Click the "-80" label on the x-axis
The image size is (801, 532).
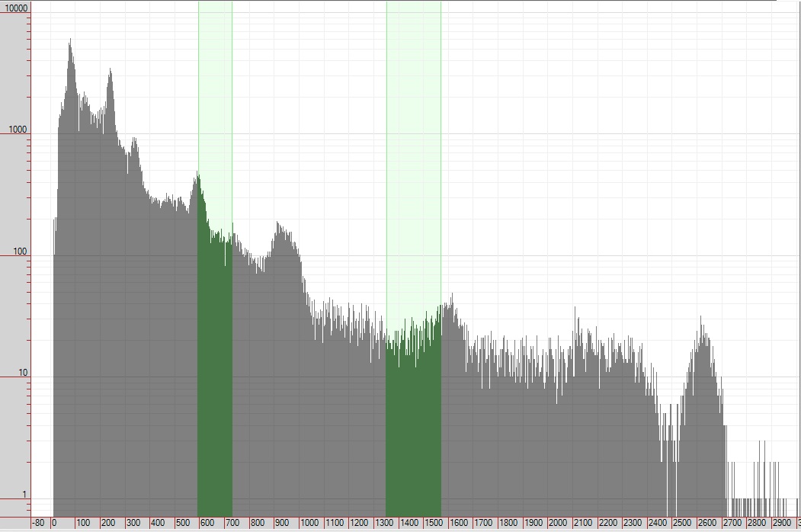[39, 524]
